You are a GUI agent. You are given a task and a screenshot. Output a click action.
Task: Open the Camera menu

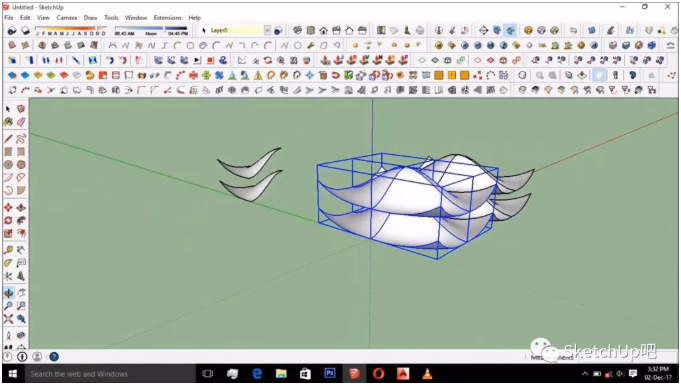click(66, 18)
